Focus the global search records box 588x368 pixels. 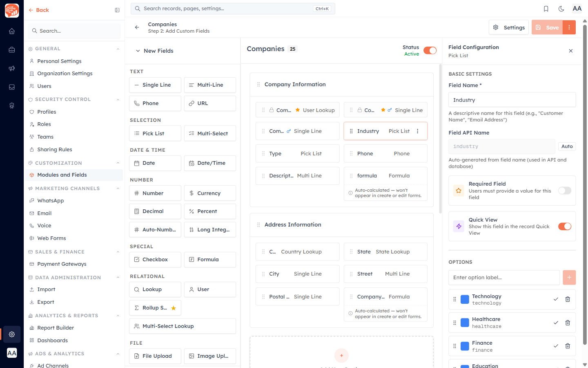233,9
